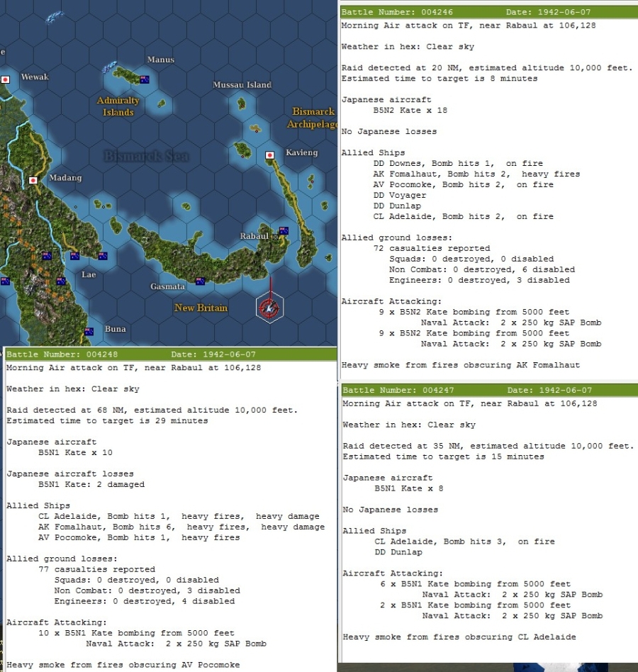638x672 pixels.
Task: Select the Madang base name
Action: (65, 178)
